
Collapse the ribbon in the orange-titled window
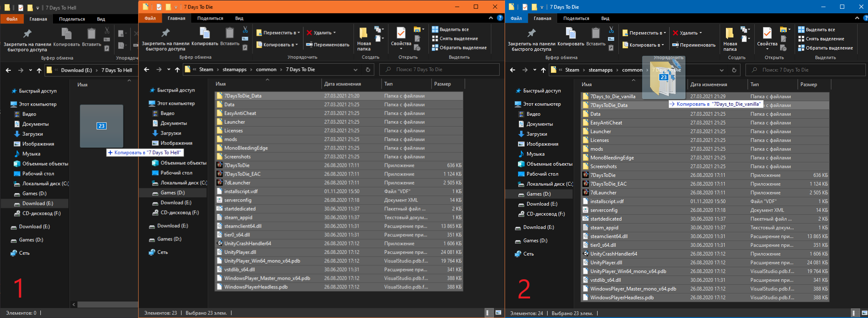[x=491, y=18]
